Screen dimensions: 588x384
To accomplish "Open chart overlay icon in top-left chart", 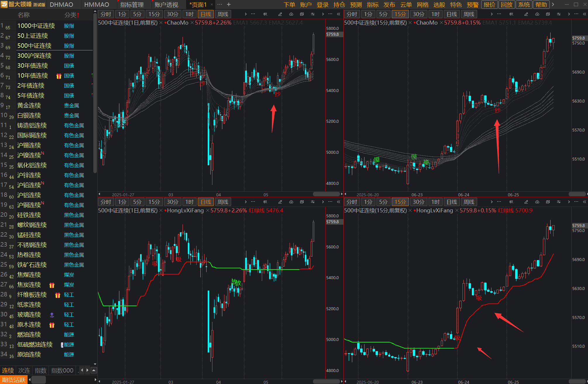I will tap(302, 14).
